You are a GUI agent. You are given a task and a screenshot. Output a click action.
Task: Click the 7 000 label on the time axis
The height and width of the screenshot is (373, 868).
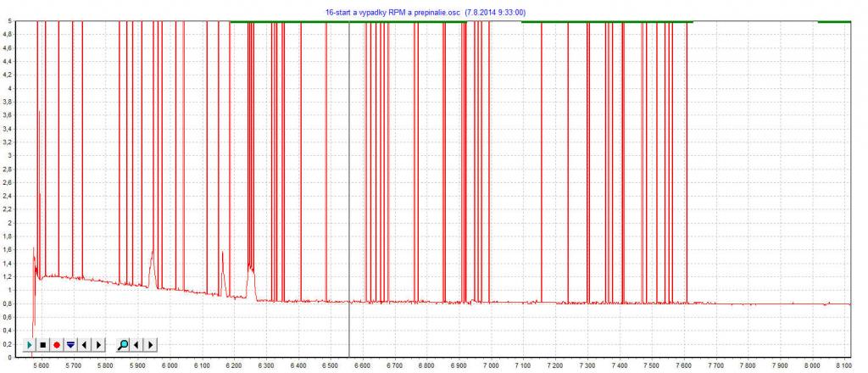[x=491, y=366]
